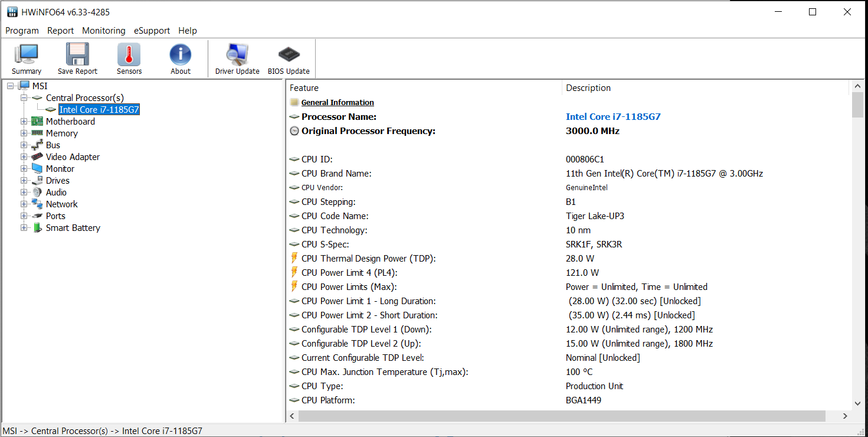Expand the Drives tree node

point(24,181)
